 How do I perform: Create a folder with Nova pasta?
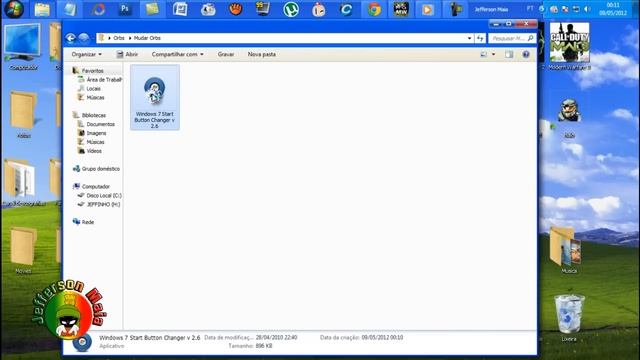pos(262,54)
